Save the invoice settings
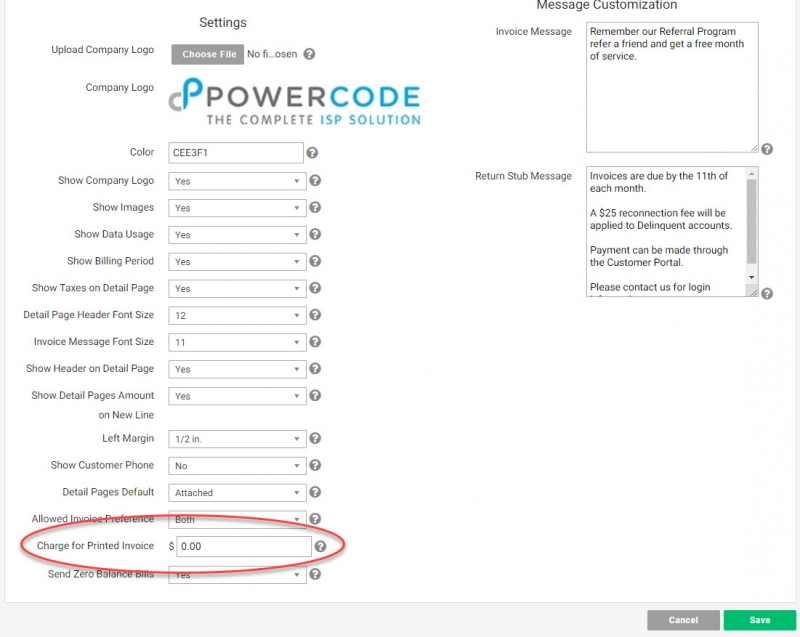Viewport: 800px width, 637px height. click(758, 619)
